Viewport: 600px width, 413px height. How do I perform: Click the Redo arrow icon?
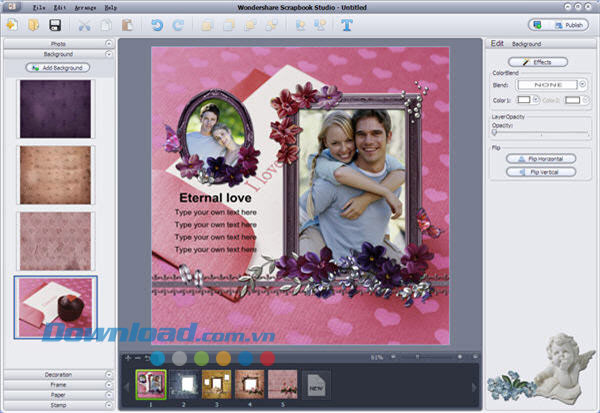tap(178, 25)
